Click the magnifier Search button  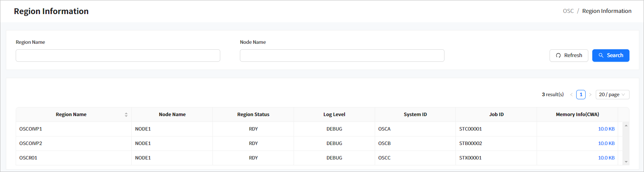[610, 56]
